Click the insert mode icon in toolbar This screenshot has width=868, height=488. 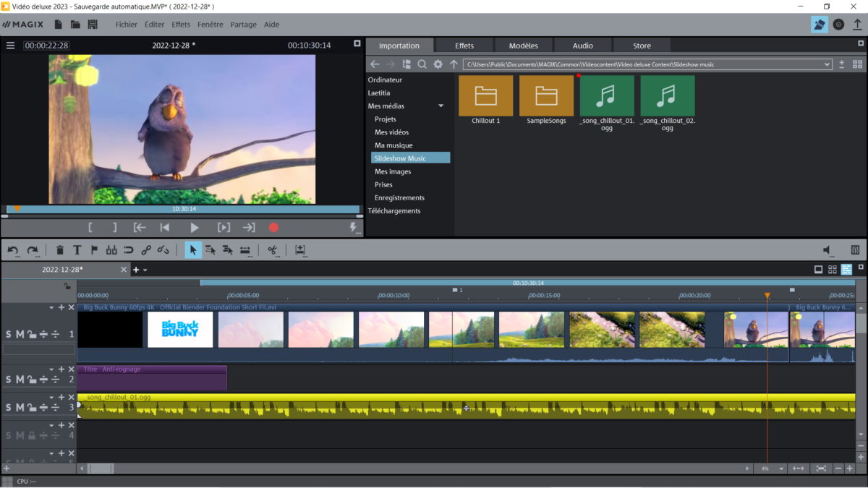tap(300, 250)
